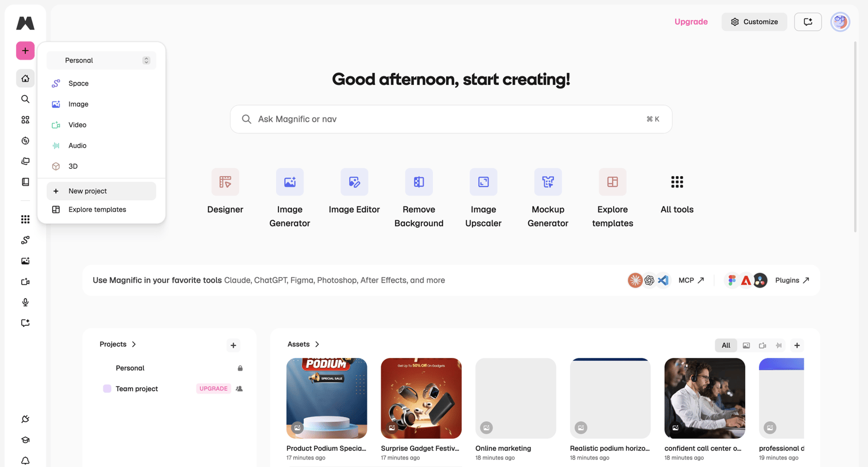Open Surprise Gadget Festival asset thumbnail

421,398
